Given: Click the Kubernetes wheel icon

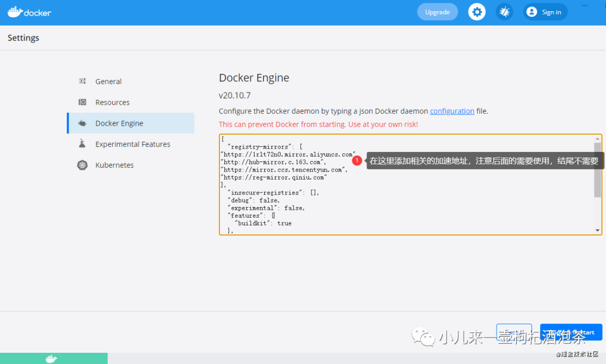Looking at the screenshot, I should 82,165.
